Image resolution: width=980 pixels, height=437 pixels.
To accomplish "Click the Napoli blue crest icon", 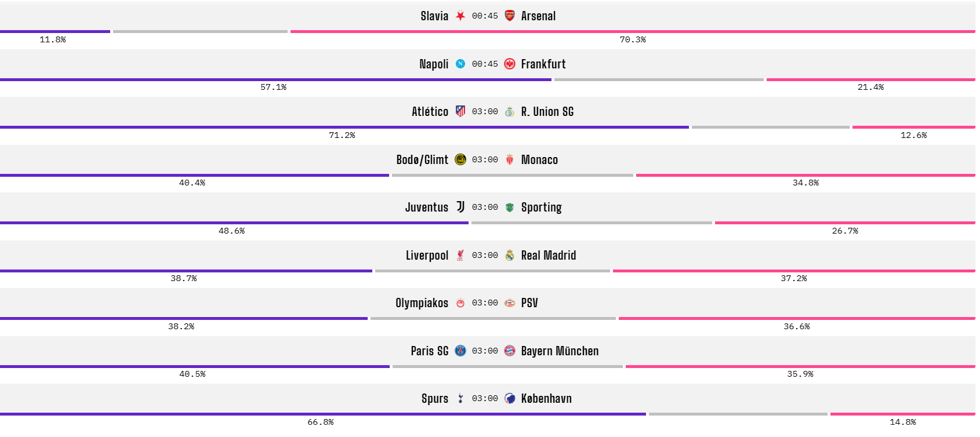I will pos(460,64).
